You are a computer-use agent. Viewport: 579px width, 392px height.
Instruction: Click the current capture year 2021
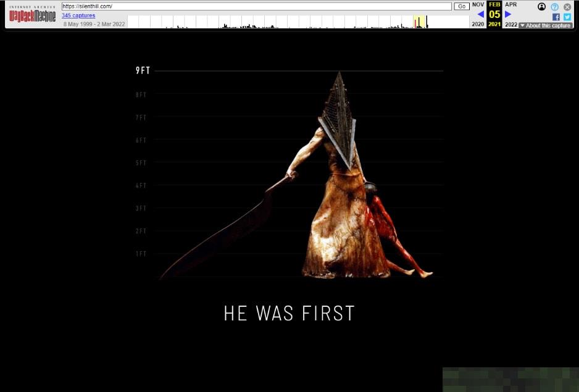click(494, 24)
